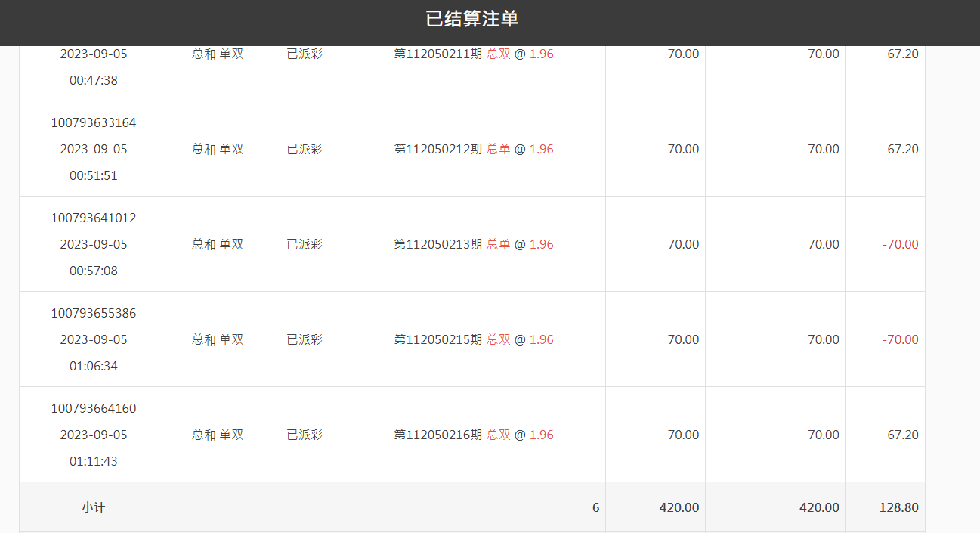Click bet detail 第112050211期 总双

click(474, 54)
